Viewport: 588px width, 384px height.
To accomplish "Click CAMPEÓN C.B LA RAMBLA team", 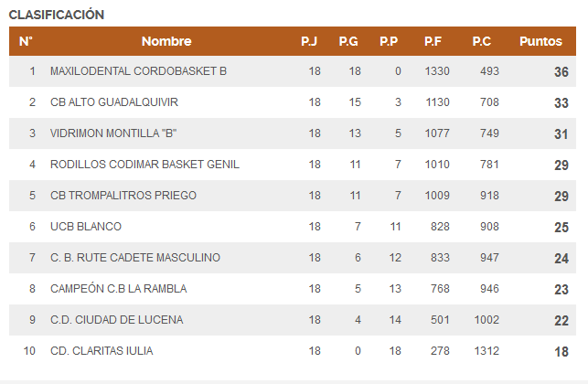I will pyautogui.click(x=119, y=289).
